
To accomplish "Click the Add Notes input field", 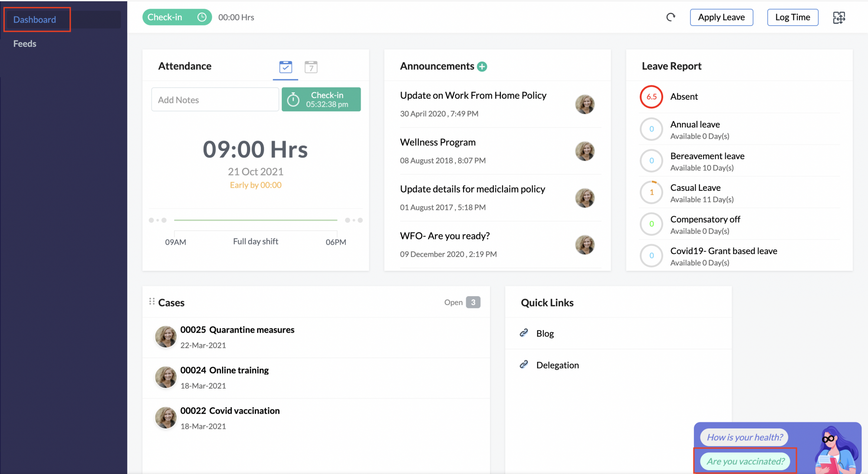I will (x=214, y=99).
